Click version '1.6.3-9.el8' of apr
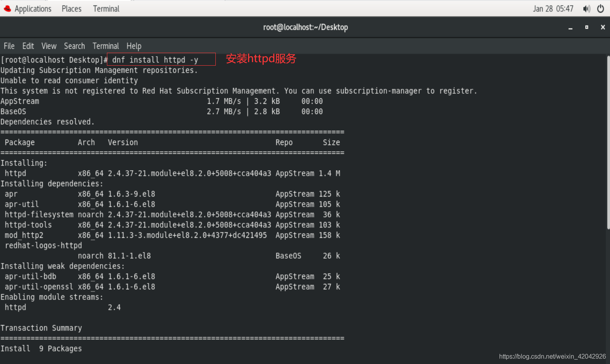This screenshot has height=364, width=610. 132,194
